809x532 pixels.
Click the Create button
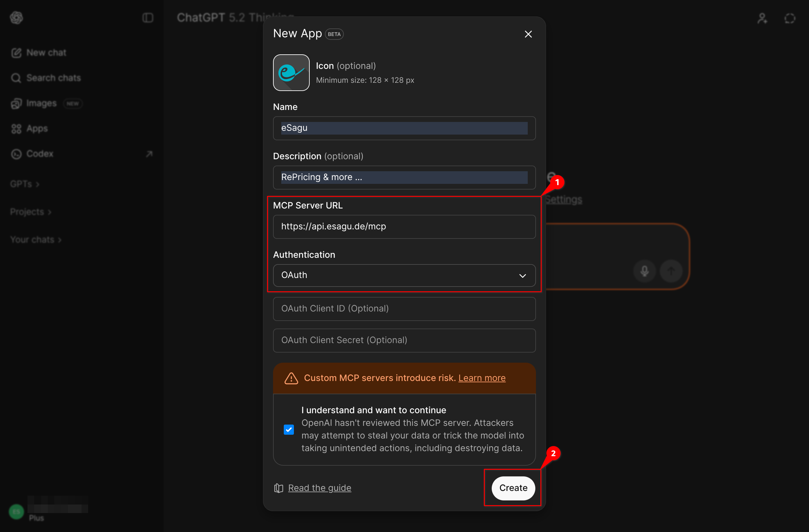click(513, 488)
